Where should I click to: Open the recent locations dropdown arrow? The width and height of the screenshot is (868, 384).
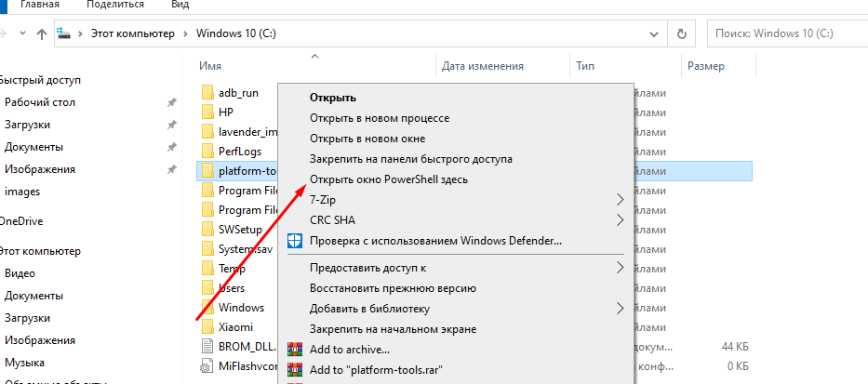tap(22, 33)
